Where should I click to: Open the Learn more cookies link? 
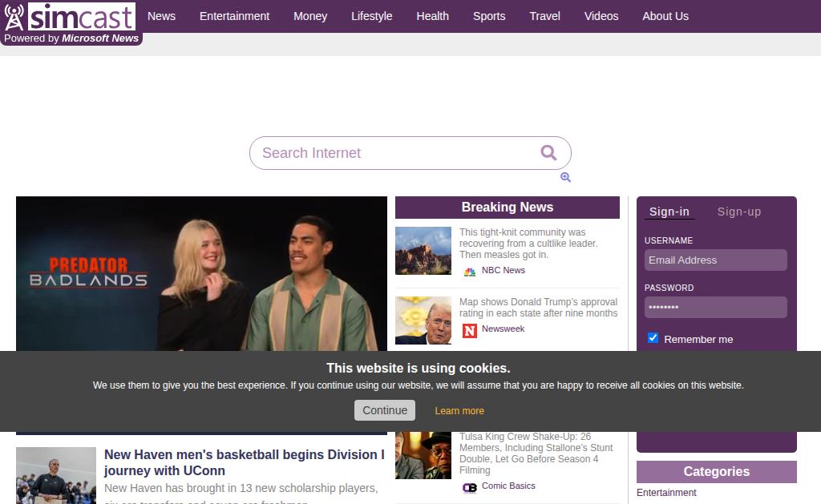(459, 411)
